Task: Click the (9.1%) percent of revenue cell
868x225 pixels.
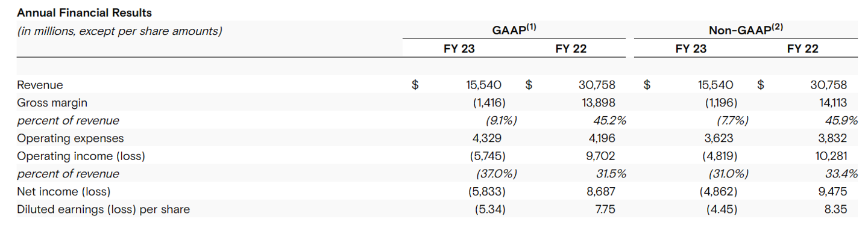Action: (x=497, y=120)
